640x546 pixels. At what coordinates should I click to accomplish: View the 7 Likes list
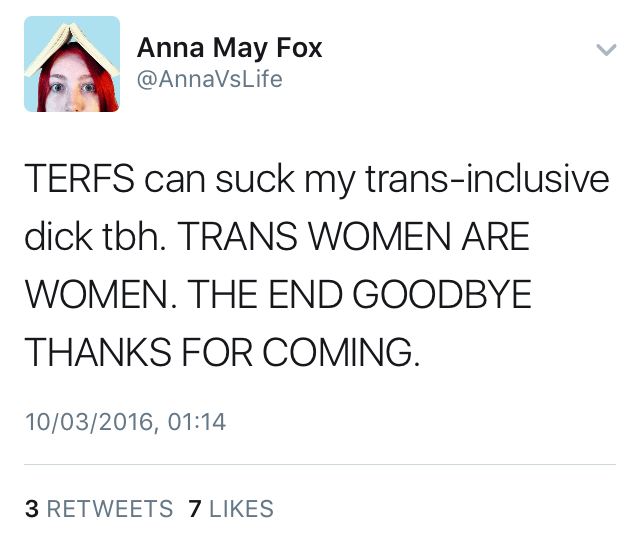click(x=230, y=509)
